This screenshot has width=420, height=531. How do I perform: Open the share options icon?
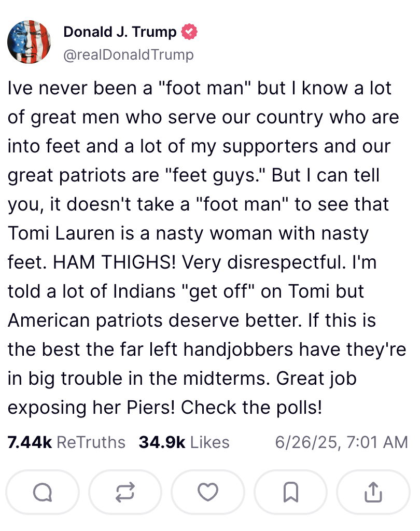[373, 492]
